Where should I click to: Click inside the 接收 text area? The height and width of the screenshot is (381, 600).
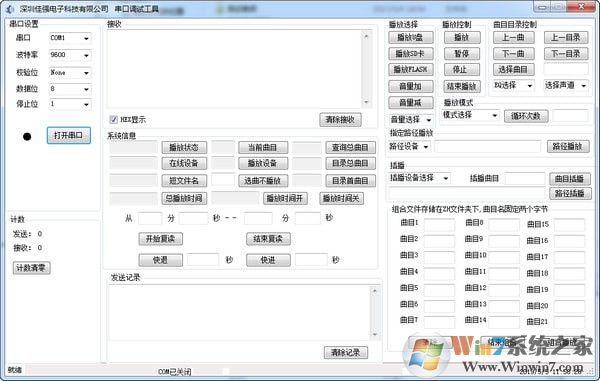click(234, 69)
